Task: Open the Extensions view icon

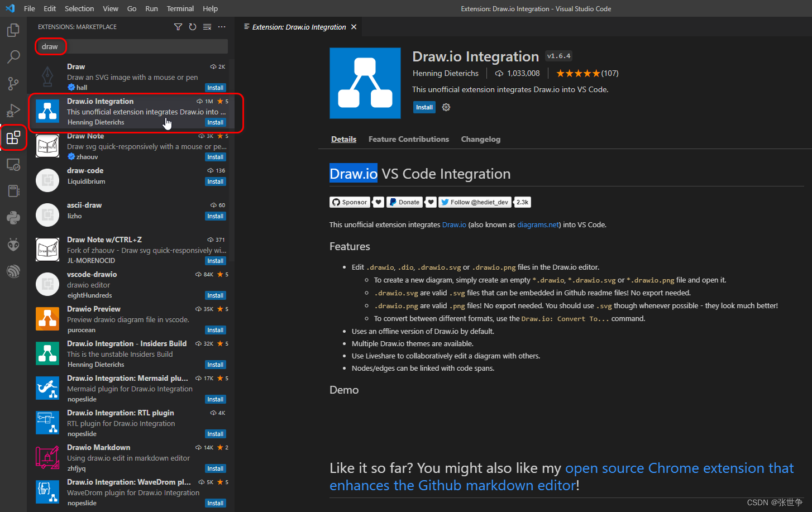Action: [x=13, y=137]
